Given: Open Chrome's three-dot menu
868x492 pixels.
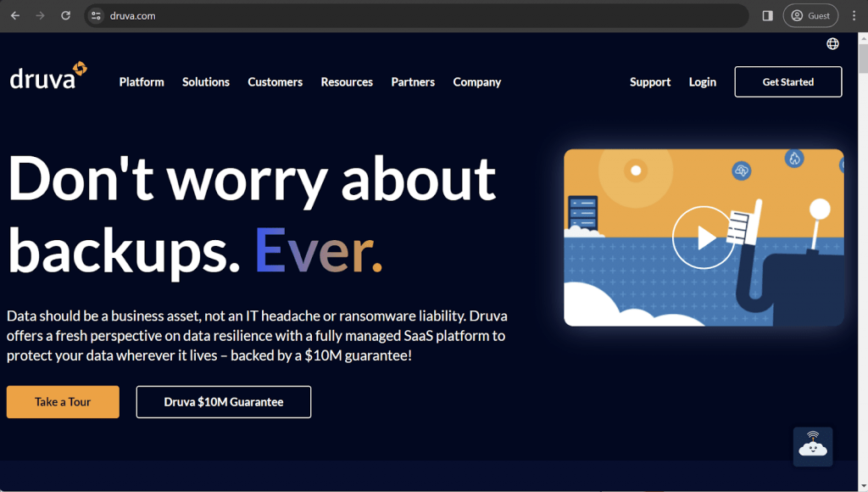Looking at the screenshot, I should click(854, 15).
